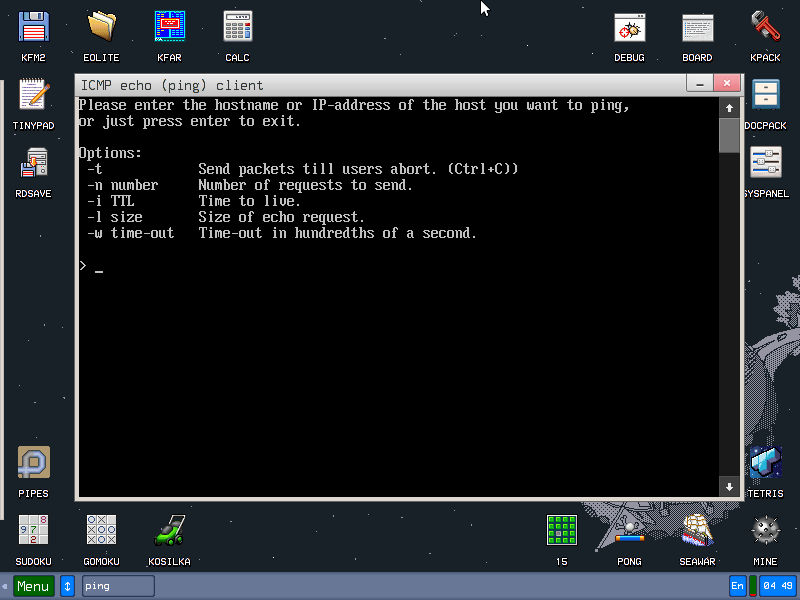
Task: Click 'Number of requests to send.' text
Action: pos(305,185)
